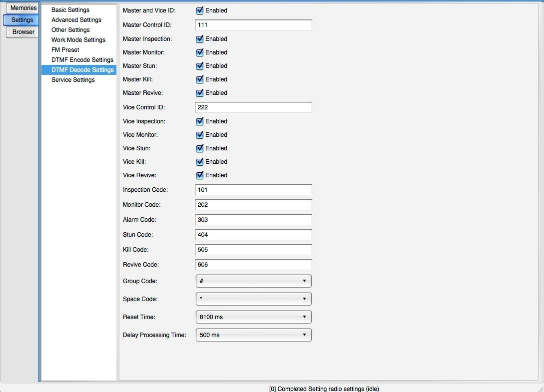The width and height of the screenshot is (544, 392).
Task: Select Service Settings item
Action: (73, 80)
